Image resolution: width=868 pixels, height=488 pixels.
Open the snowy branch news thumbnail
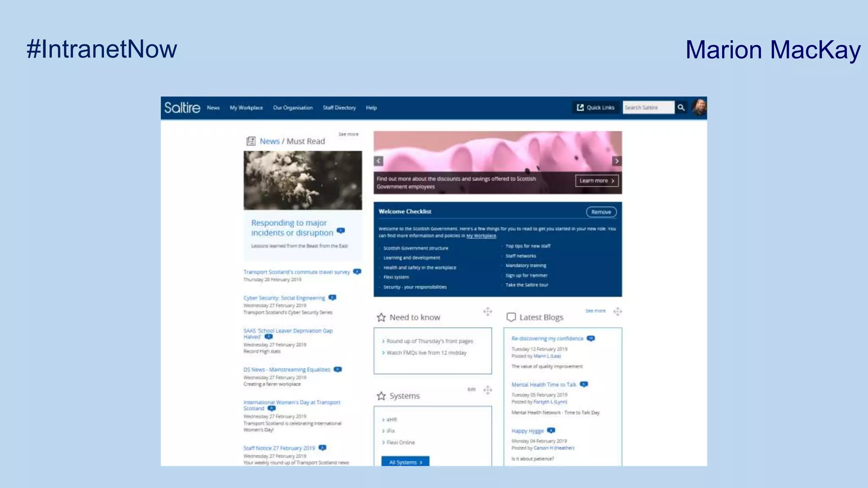[303, 180]
